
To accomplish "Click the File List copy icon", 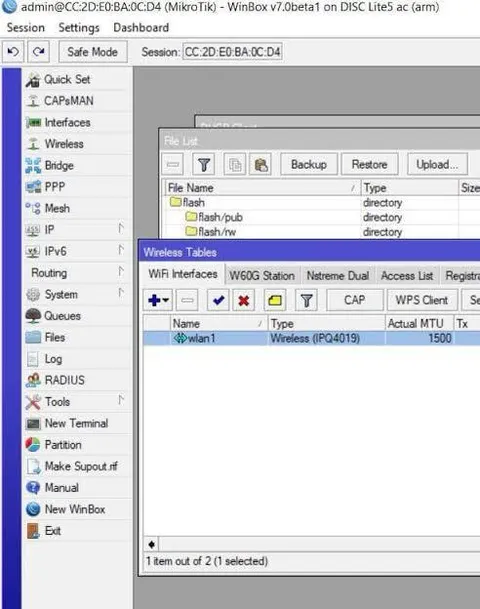I will click(x=235, y=165).
